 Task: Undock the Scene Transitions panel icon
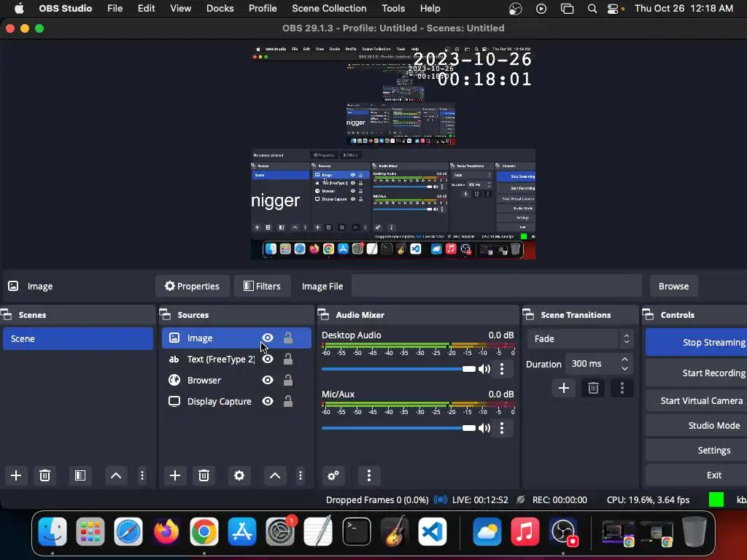528,314
